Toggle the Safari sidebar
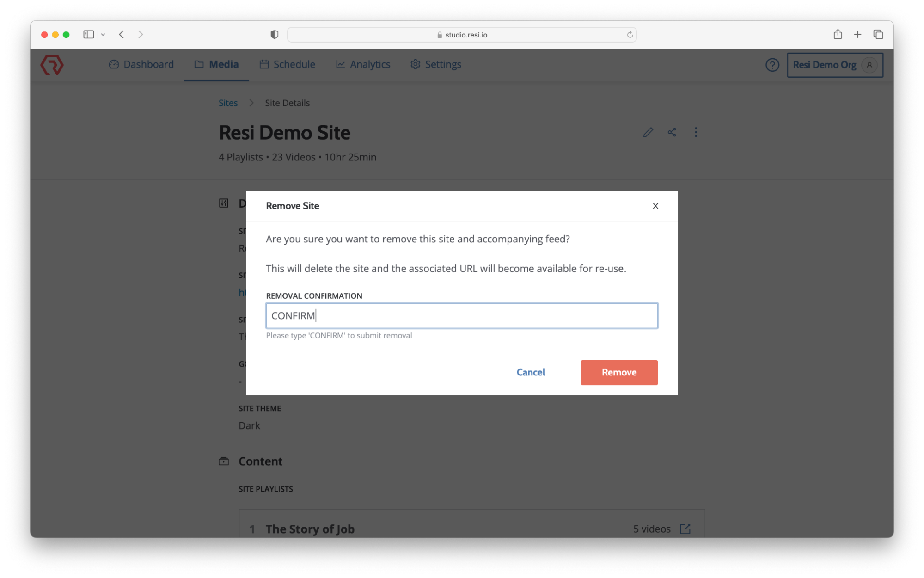Screen dimensions: 924x578 click(88, 34)
